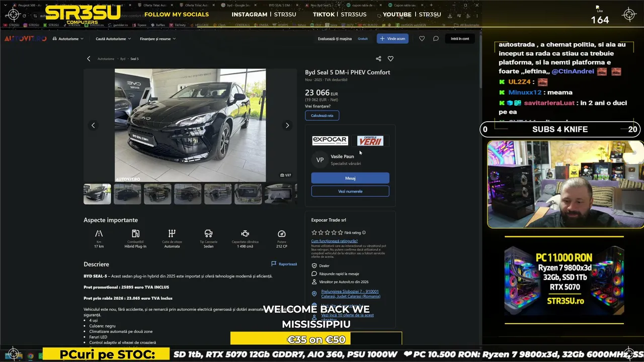Switch to Nou Byd Seal 5 tab
Image resolution: width=644 pixels, height=362 pixels.
[323, 5]
